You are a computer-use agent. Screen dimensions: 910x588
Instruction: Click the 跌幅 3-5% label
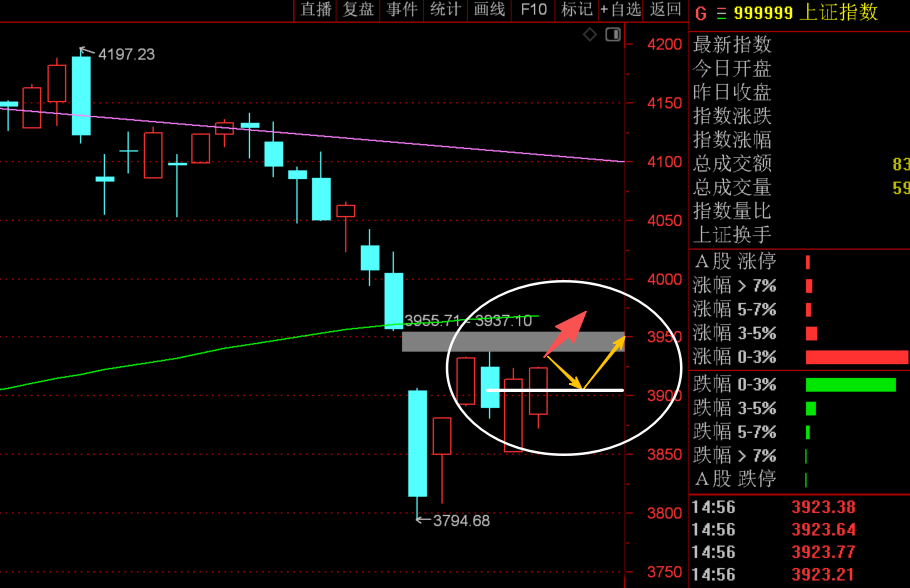pyautogui.click(x=734, y=408)
